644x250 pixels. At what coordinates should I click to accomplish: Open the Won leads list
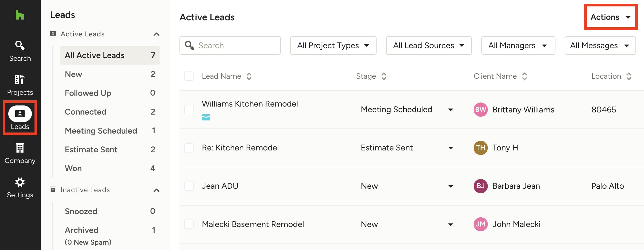click(x=73, y=168)
